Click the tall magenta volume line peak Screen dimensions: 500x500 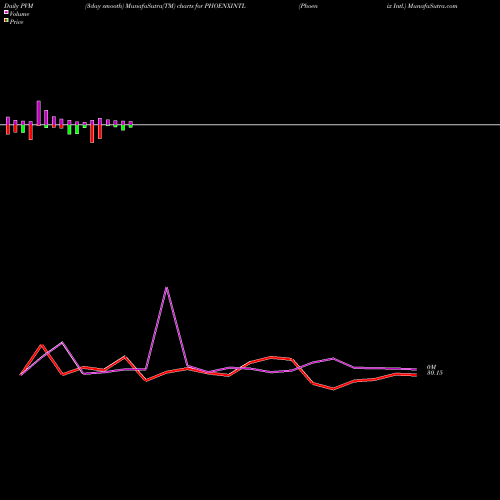pyautogui.click(x=167, y=288)
